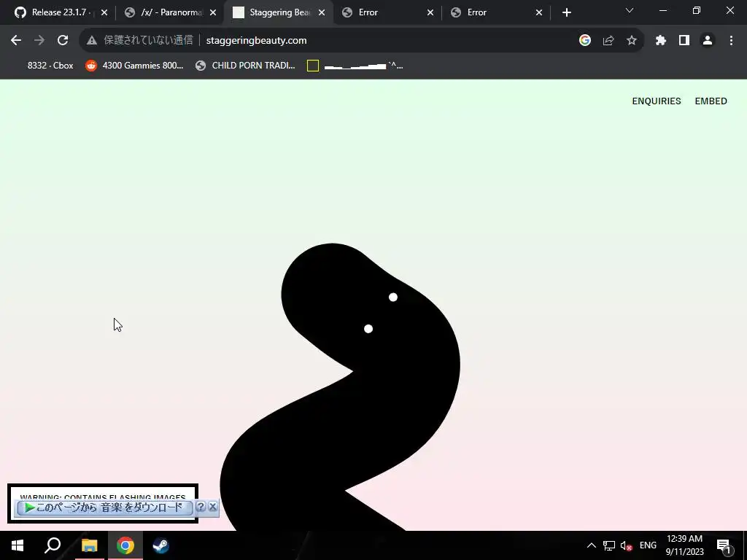This screenshot has height=560, width=747.
Task: Open Windows taskbar search
Action: click(x=53, y=545)
